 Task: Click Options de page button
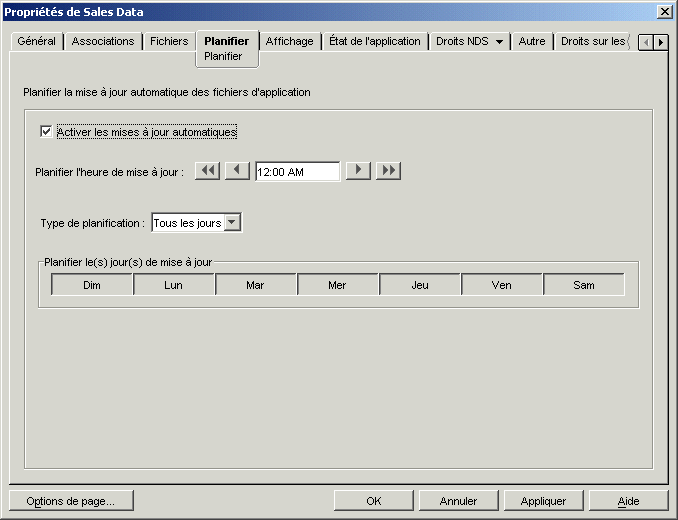coord(71,501)
